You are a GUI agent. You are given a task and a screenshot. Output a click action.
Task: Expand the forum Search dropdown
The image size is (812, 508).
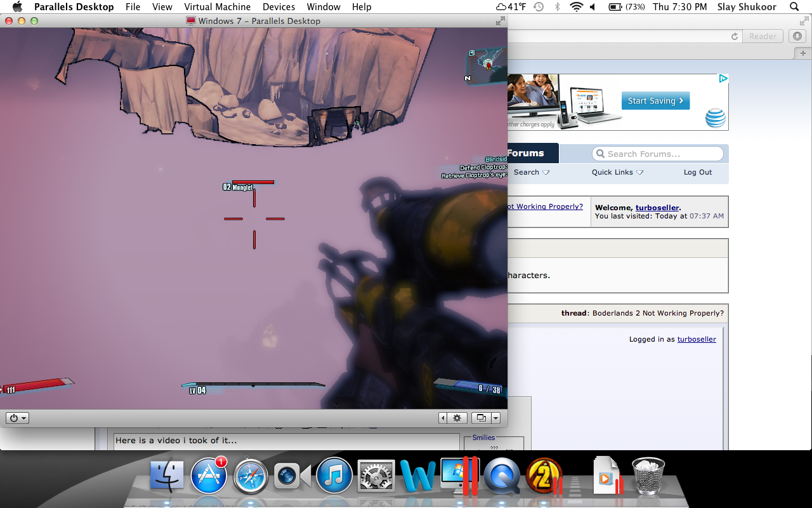point(532,172)
